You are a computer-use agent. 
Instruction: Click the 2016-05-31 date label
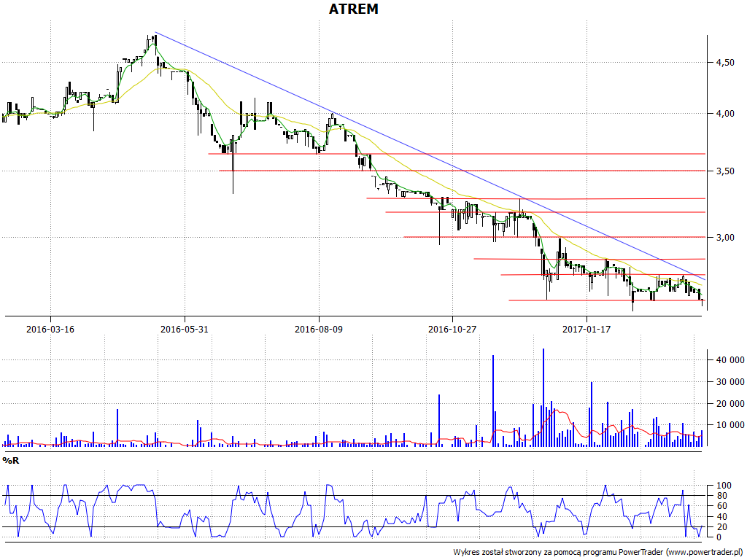coord(185,329)
